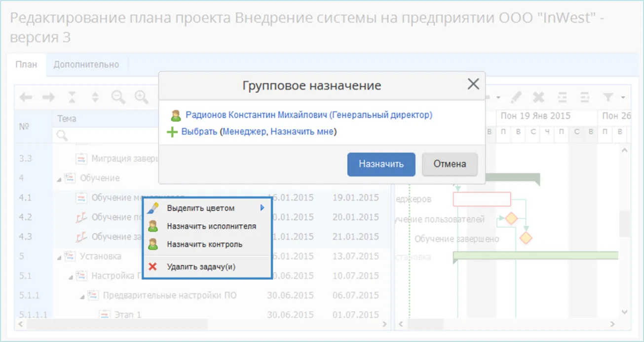Image resolution: width=644 pixels, height=342 pixels.
Task: Switch to the Дополнительно tab
Action: pos(87,64)
